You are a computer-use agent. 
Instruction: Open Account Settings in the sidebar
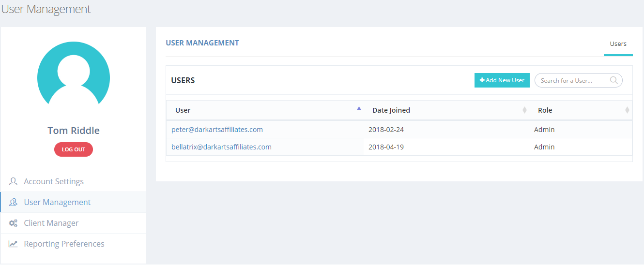click(74, 182)
